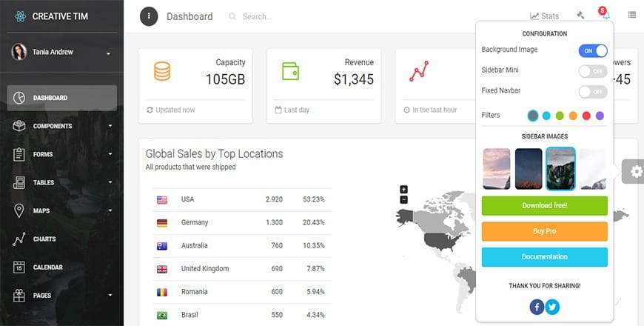Click the Last day calendar icon

[278, 110]
